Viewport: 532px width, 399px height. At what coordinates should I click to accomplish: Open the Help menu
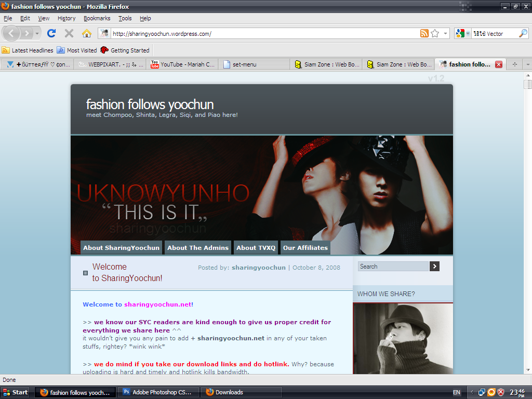tap(145, 18)
